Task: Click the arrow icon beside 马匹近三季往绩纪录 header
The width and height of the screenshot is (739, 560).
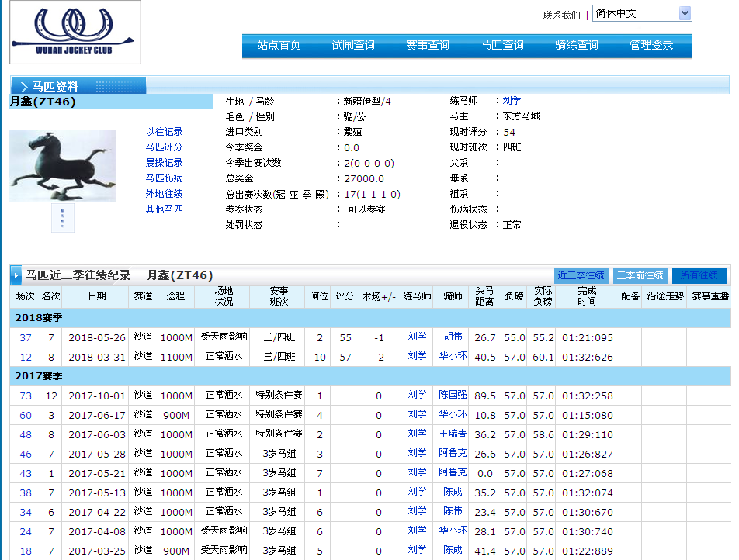Action: (16, 275)
